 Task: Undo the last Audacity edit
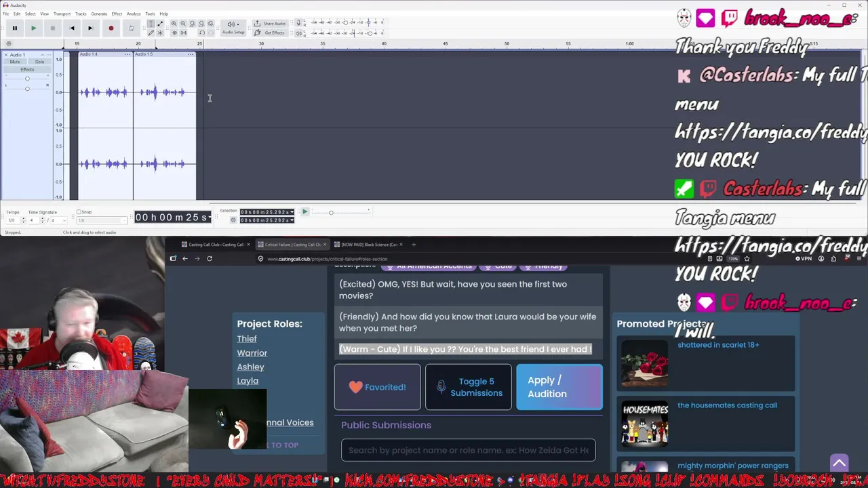201,33
